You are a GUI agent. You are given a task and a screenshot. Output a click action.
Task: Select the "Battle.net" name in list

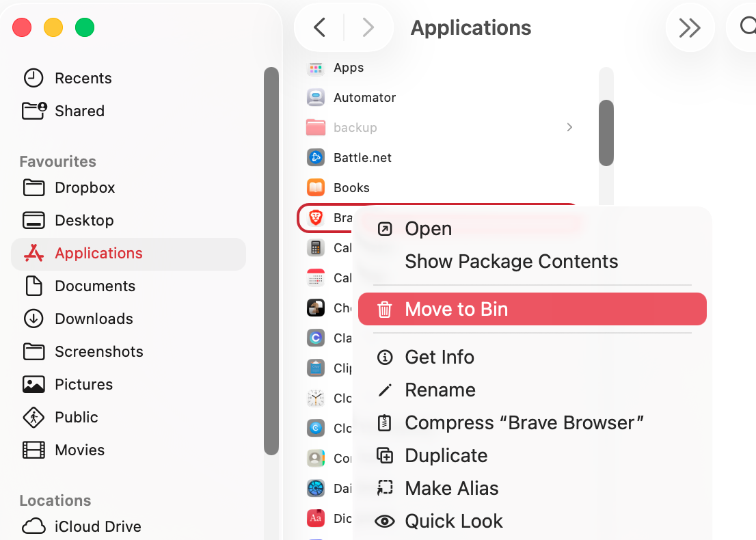coord(362,158)
